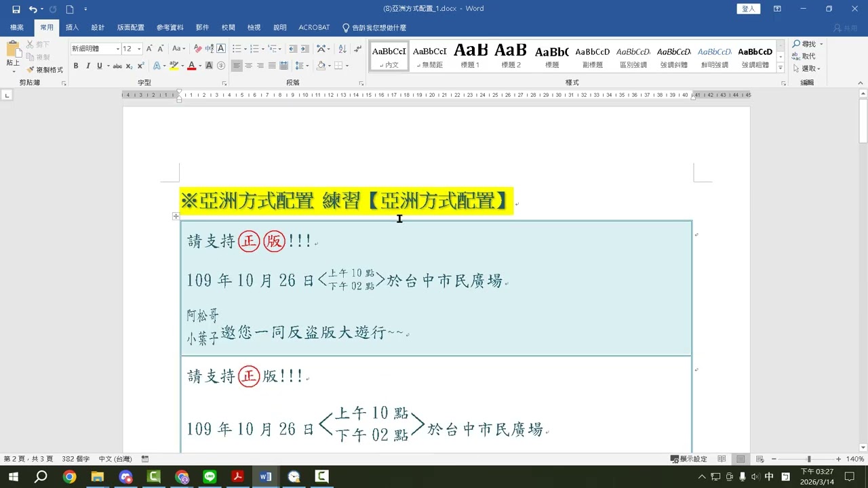Open the font size dropdown showing 12

point(139,49)
